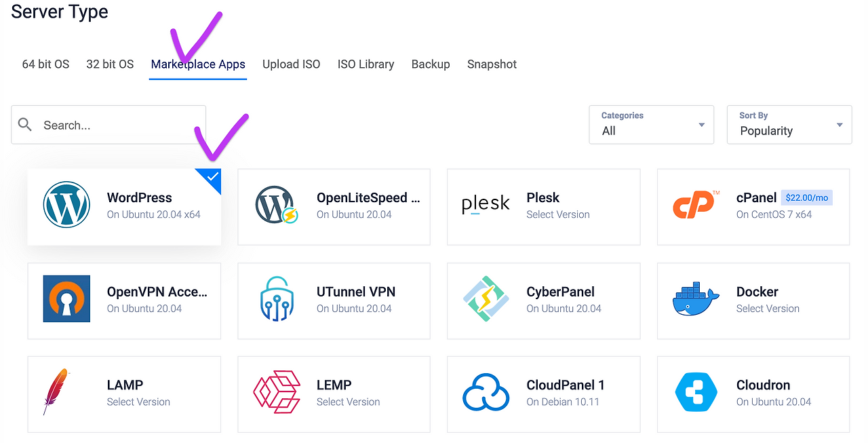Select the Marketplace Apps tab
Image resolution: width=868 pixels, height=443 pixels.
tap(198, 64)
